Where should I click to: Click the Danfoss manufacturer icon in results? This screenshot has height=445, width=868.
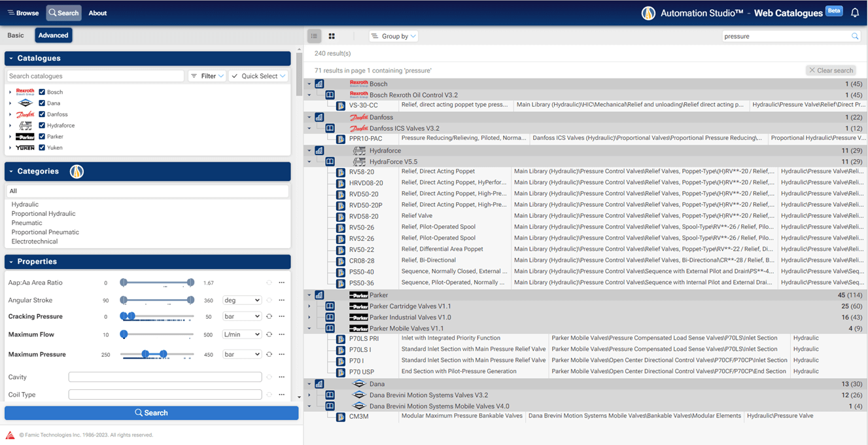tap(319, 117)
